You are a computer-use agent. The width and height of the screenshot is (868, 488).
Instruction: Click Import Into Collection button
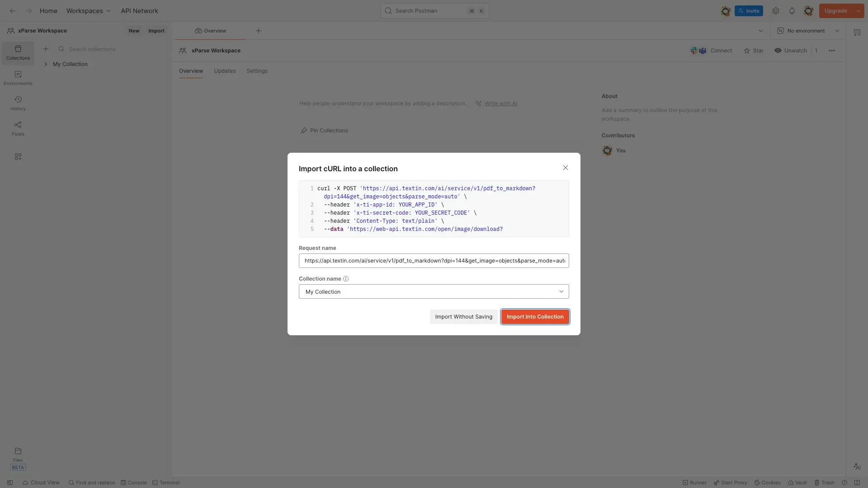tap(535, 317)
